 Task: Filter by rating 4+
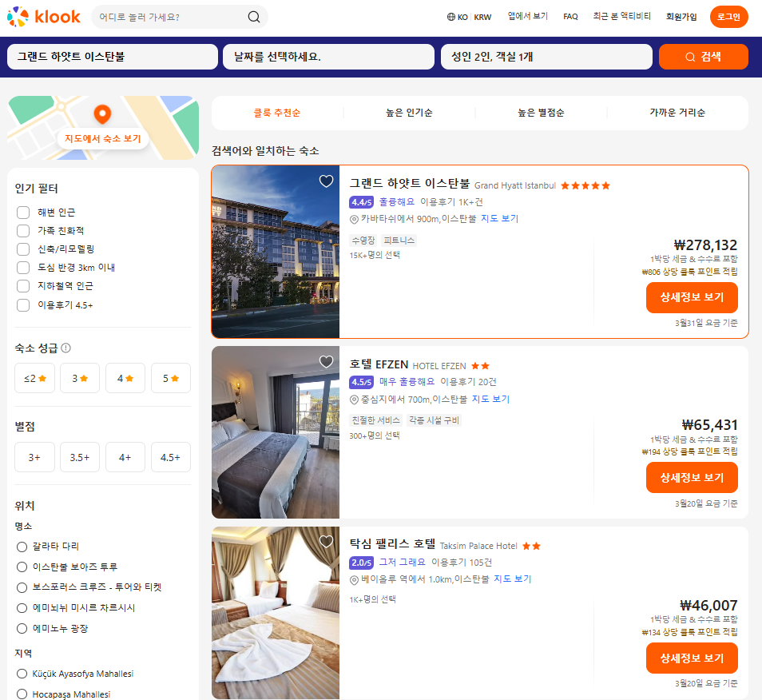coord(125,457)
